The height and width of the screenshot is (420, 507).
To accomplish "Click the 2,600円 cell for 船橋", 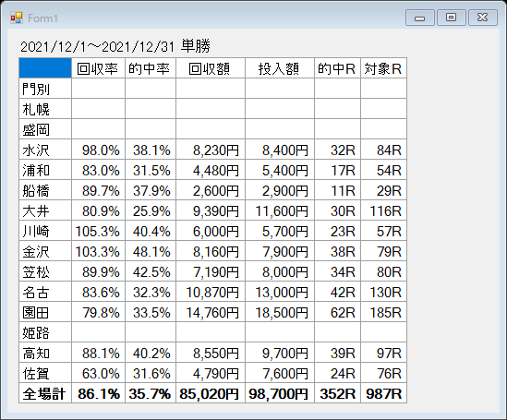I will click(x=211, y=190).
